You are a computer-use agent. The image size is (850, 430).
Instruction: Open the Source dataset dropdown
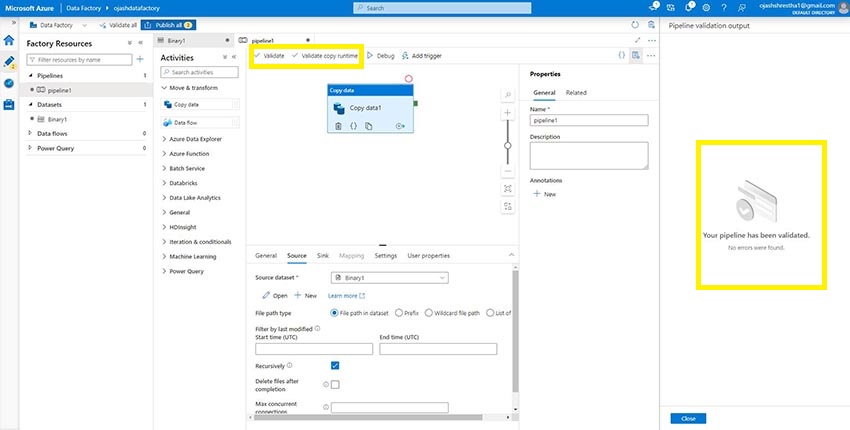[389, 278]
